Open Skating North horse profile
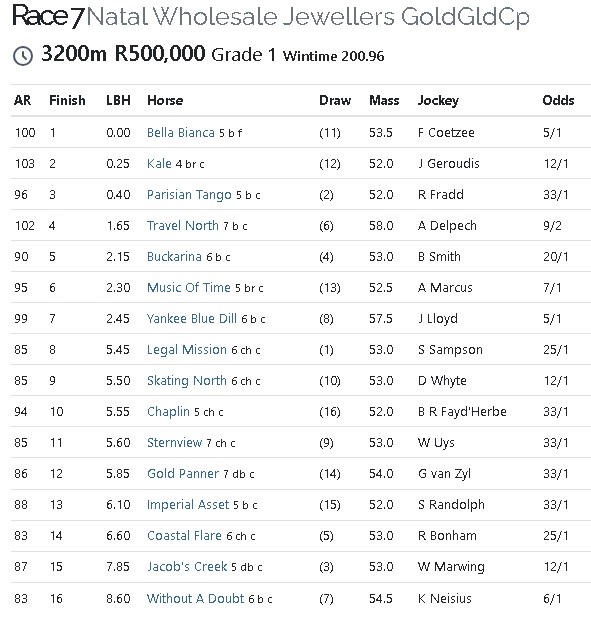 (x=186, y=381)
